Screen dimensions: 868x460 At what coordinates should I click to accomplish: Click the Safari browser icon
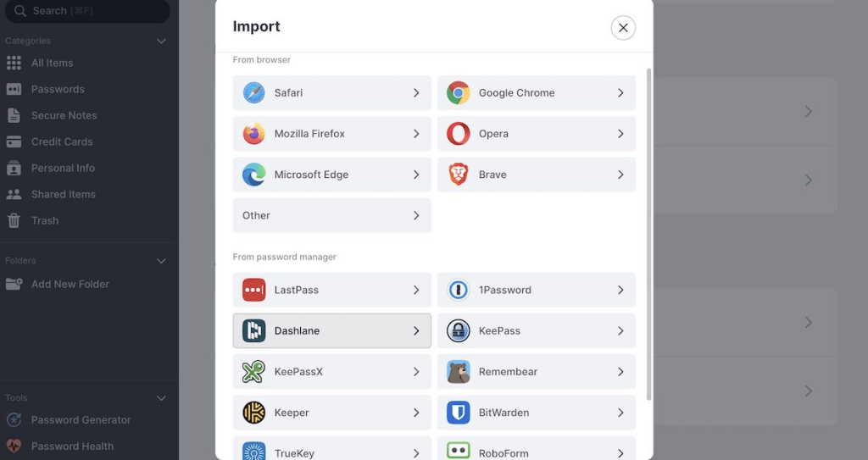click(253, 93)
